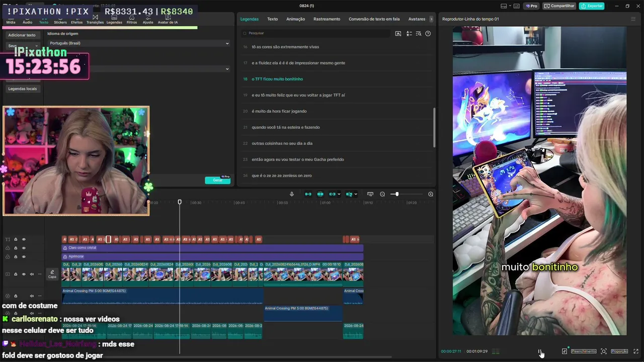This screenshot has width=644, height=362.
Task: Open the Avatar de IA panel
Action: coord(168,20)
